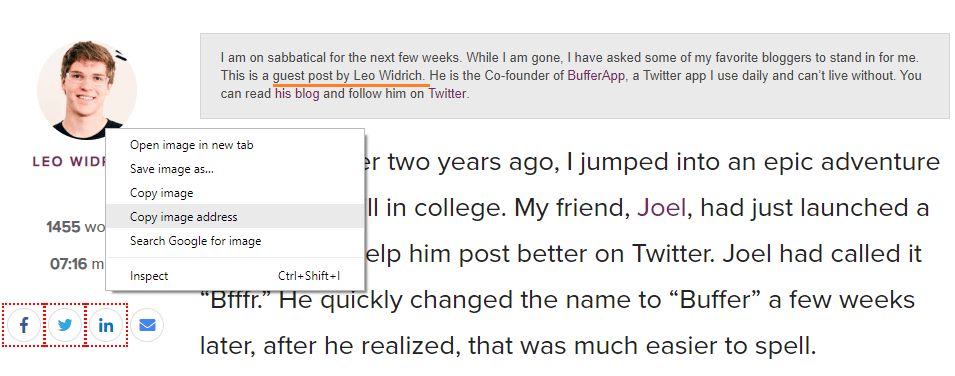Viewport: 955px width, 376px height.
Task: Open the 'his blog' link
Action: click(x=297, y=94)
